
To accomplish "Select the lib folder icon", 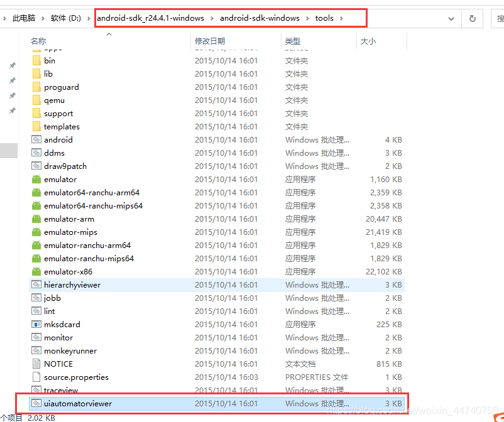I will point(36,73).
